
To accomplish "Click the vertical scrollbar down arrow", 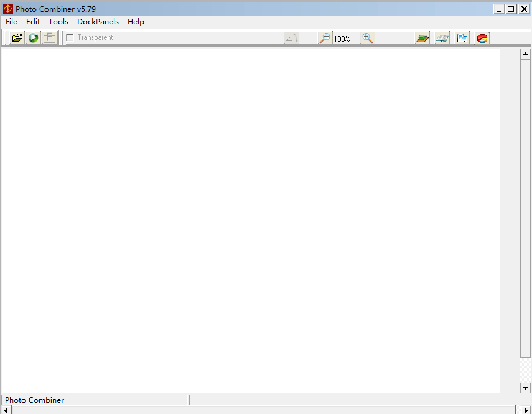I will 525,388.
